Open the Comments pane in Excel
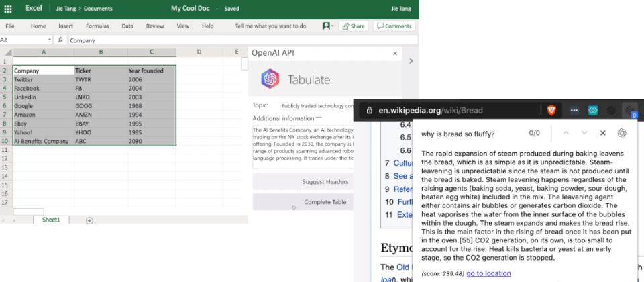Screen dimensions: 644x282 pos(394,26)
